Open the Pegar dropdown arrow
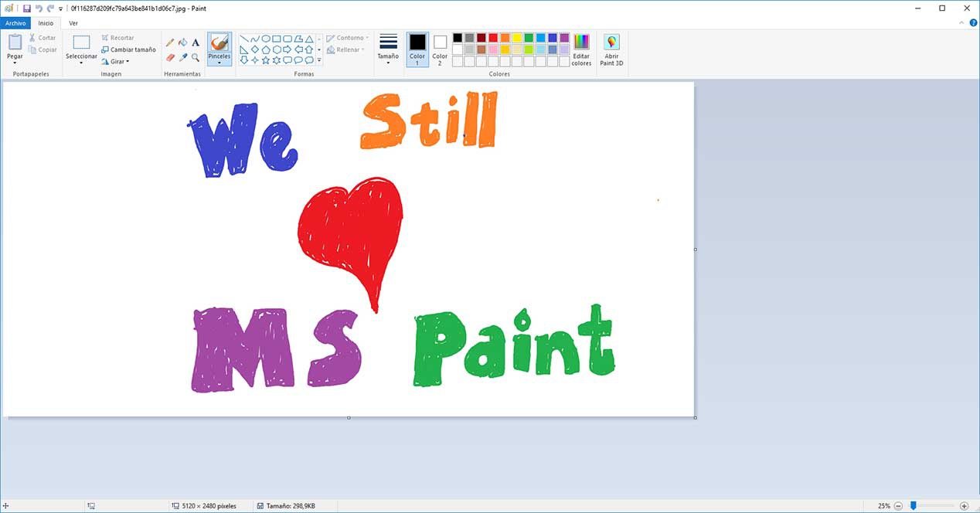The width and height of the screenshot is (980, 513). click(x=15, y=63)
